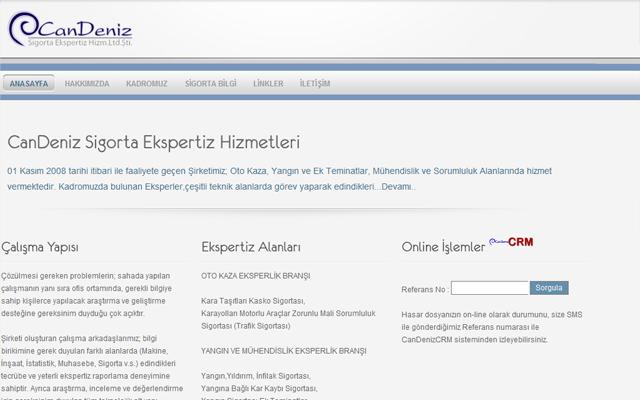The image size is (640, 400).
Task: Click the CanDenizCRM logo beside Online İşlemler
Action: click(x=511, y=242)
